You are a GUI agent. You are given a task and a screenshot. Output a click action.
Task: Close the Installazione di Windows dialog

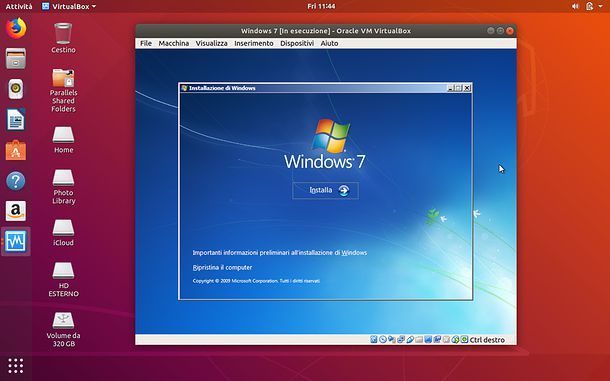(467, 88)
